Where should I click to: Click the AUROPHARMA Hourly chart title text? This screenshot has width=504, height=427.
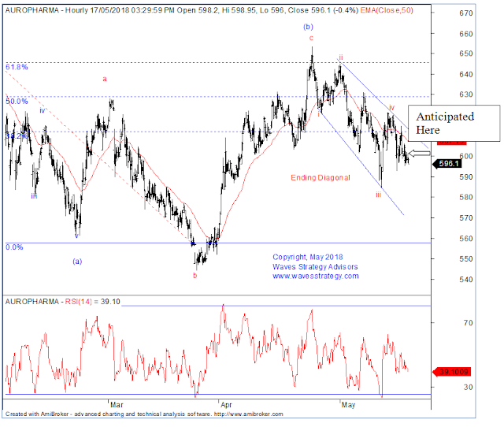click(x=182, y=10)
